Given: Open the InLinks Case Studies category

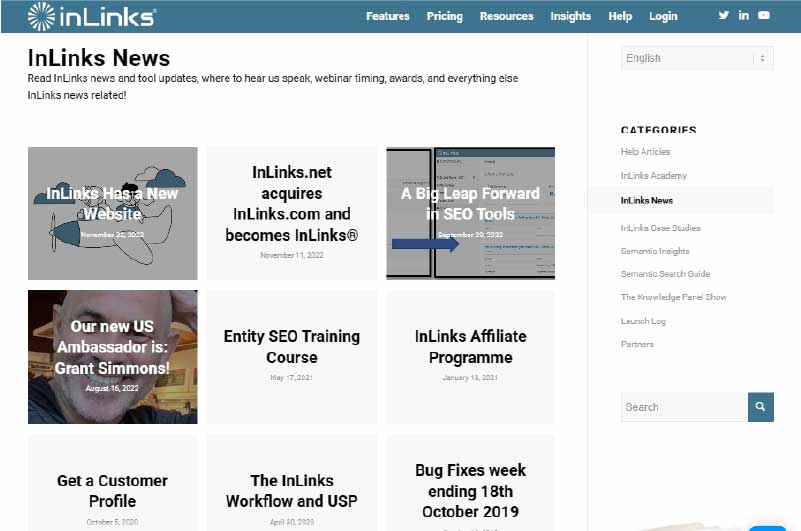Looking at the screenshot, I should tap(661, 228).
